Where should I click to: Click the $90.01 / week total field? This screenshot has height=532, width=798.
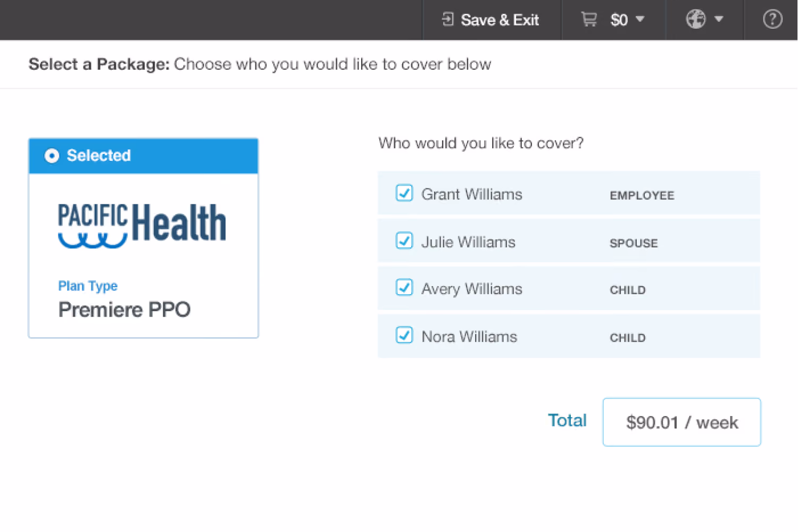(681, 422)
